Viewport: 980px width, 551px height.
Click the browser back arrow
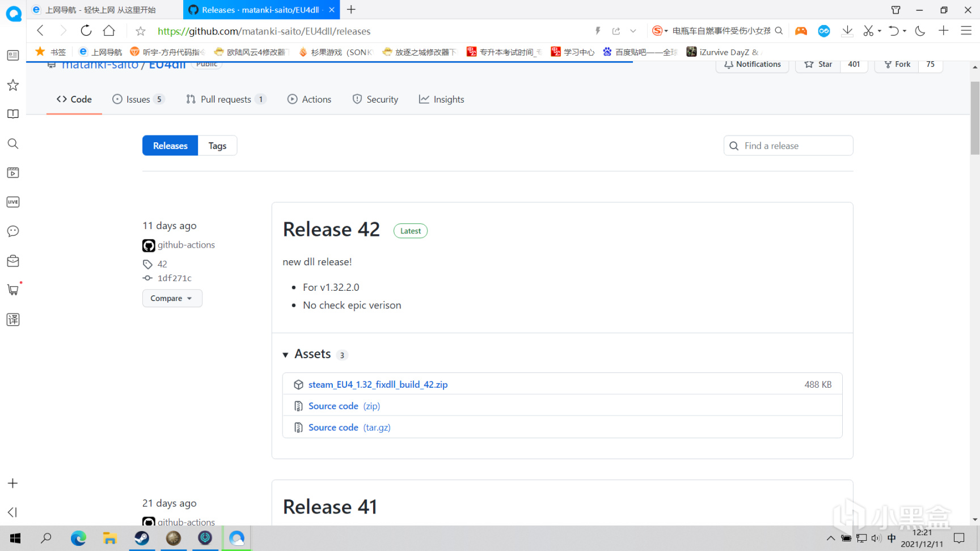click(x=40, y=31)
